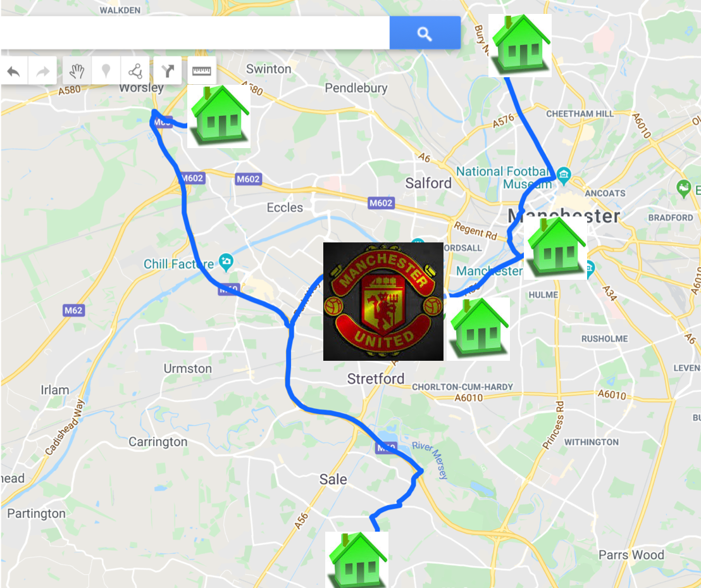This screenshot has height=588, width=701.
Task: Click the Stretford place label
Action: pyautogui.click(x=376, y=378)
